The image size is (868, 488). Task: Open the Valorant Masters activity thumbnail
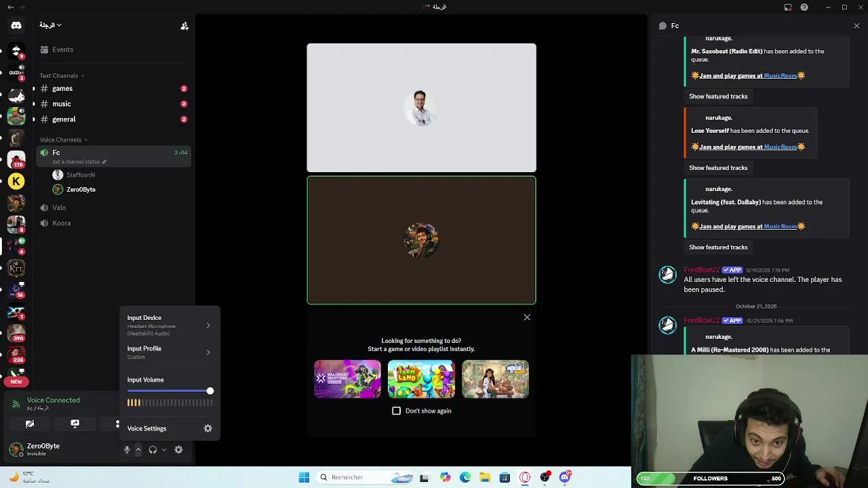pyautogui.click(x=347, y=379)
